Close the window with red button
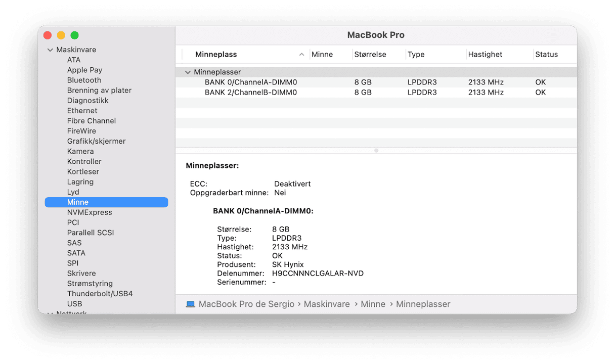This screenshot has height=364, width=615. tap(48, 35)
